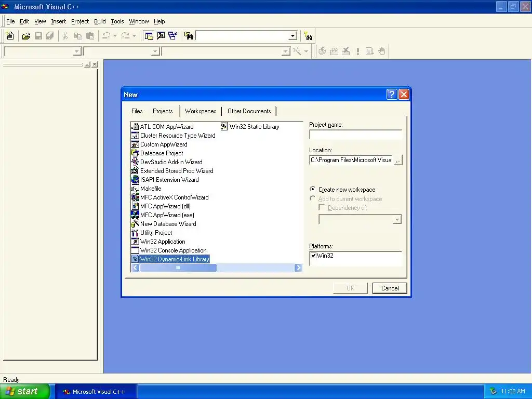Click the context help question mark button
Image resolution: width=532 pixels, height=399 pixels.
(392, 95)
